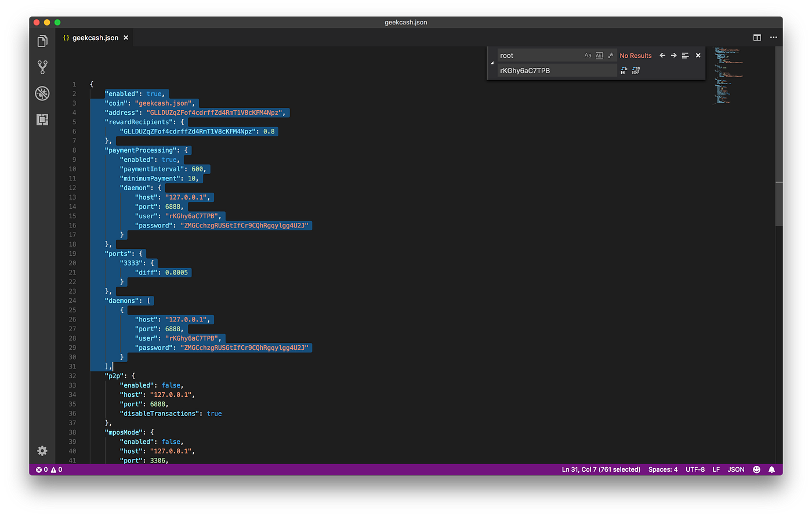Click the "diff": 0.0005 line
The image size is (812, 517).
[162, 273]
